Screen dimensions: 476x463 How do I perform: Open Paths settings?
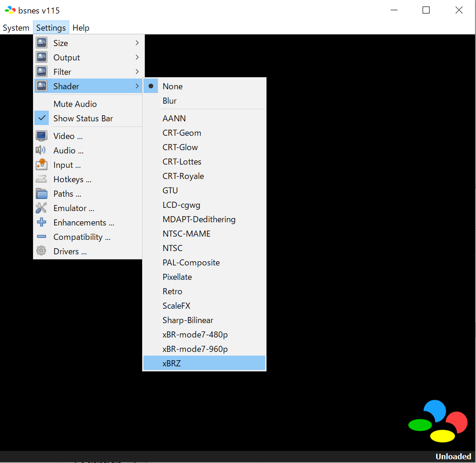(88, 193)
